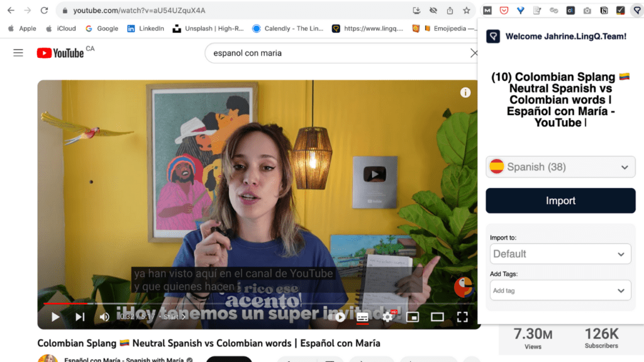The image size is (644, 362).
Task: Toggle autoplay switch in player
Action: [340, 317]
